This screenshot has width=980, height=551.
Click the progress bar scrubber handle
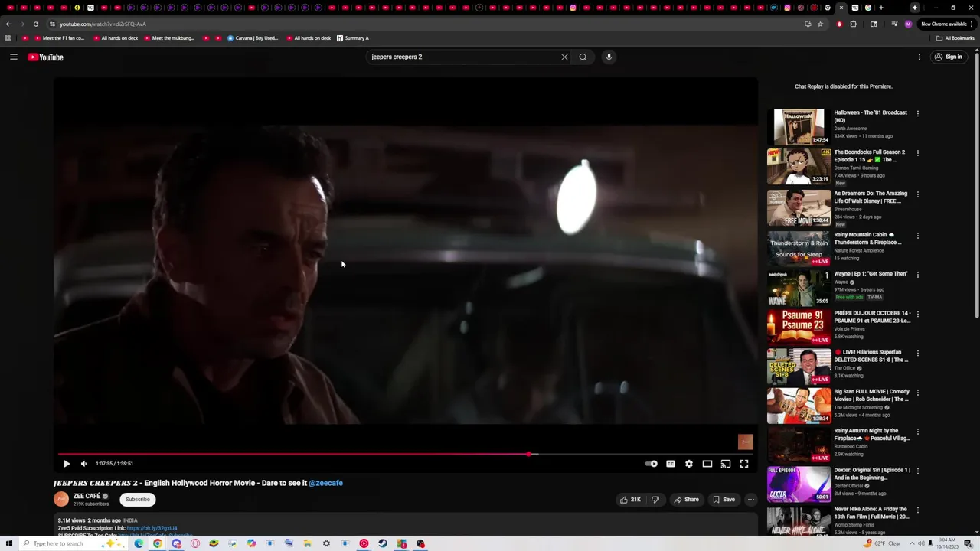click(528, 454)
